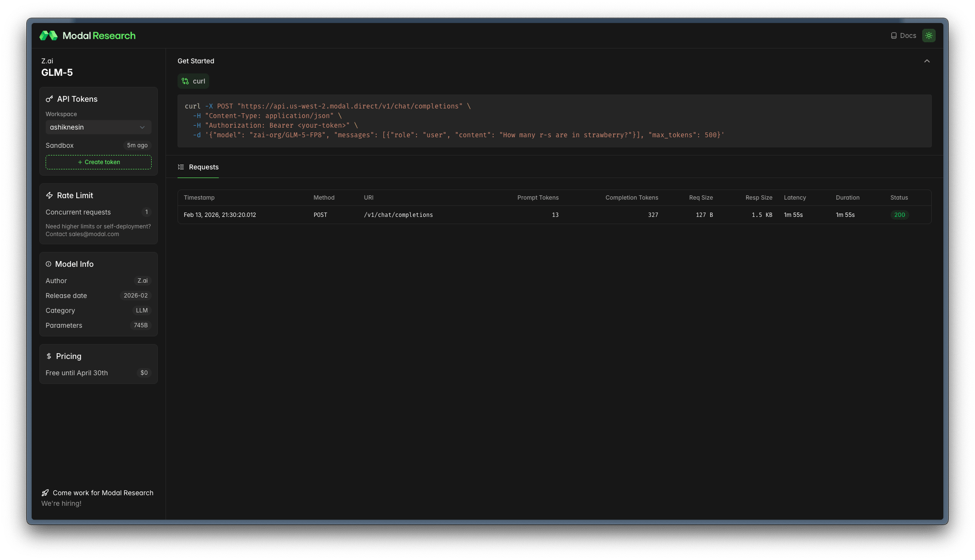Viewport: 975px width, 560px height.
Task: Click the Requests list icon
Action: (181, 167)
